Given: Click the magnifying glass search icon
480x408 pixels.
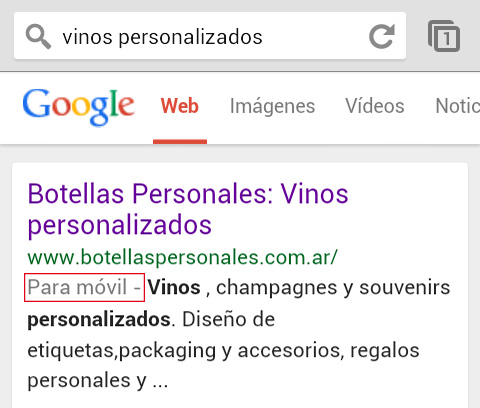Looking at the screenshot, I should coord(38,37).
